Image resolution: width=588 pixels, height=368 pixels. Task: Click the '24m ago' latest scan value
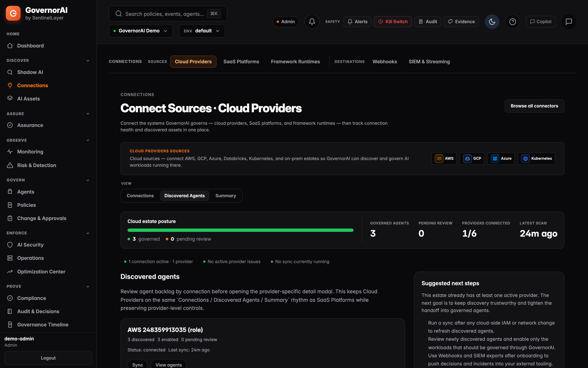pyautogui.click(x=538, y=233)
